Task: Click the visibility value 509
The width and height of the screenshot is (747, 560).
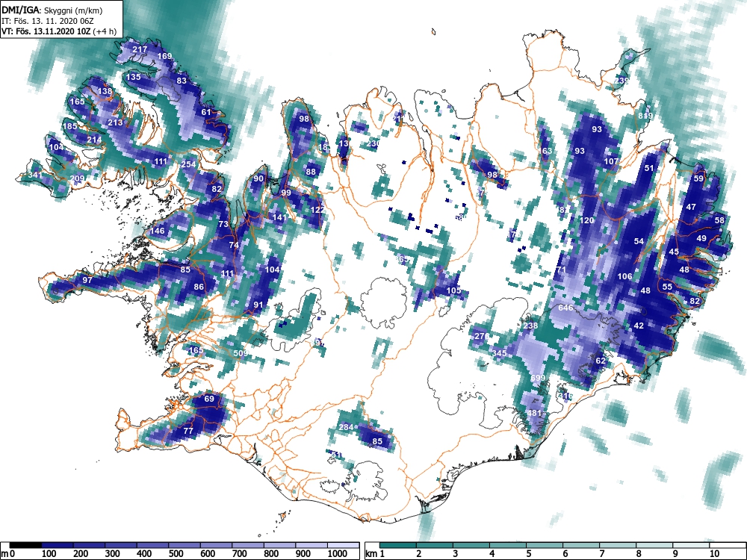Action: point(241,353)
